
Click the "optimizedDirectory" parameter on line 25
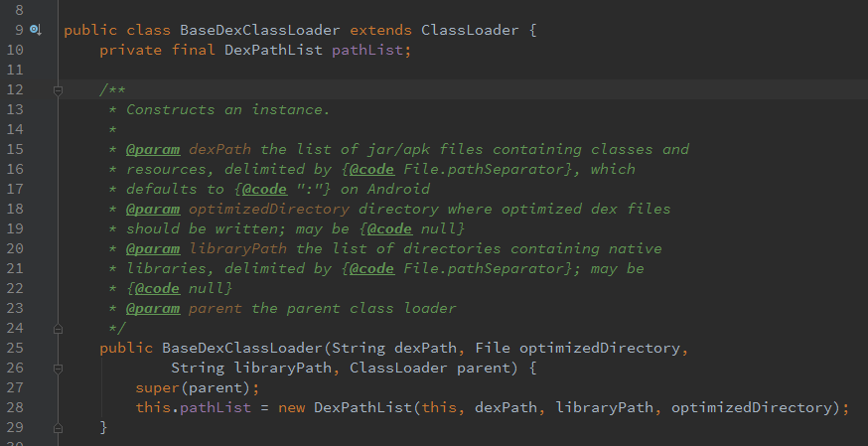[599, 349]
